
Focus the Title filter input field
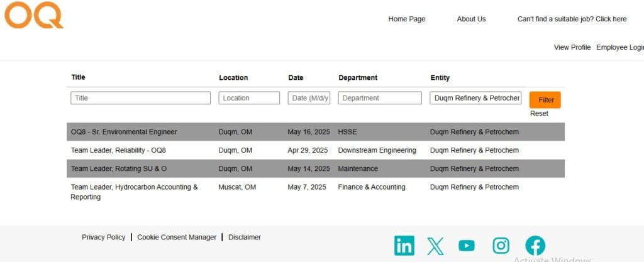(x=140, y=98)
